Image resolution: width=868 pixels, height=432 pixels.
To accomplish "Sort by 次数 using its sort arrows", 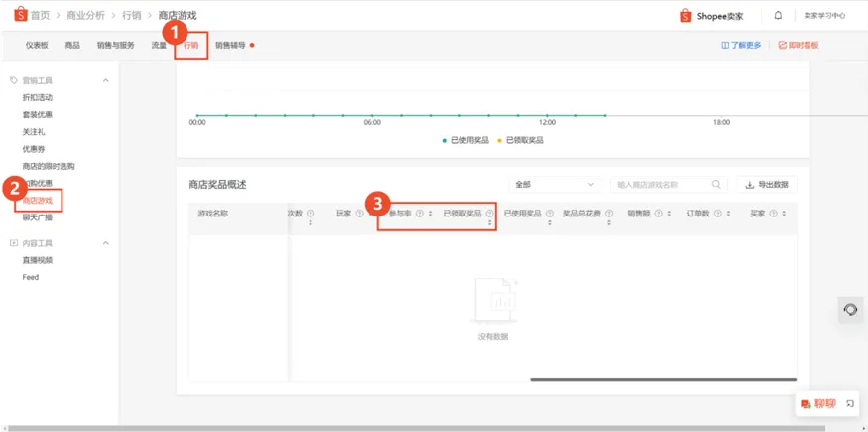I will coord(310,222).
